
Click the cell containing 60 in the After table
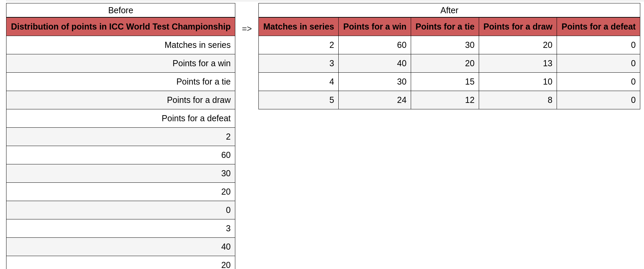tap(375, 45)
